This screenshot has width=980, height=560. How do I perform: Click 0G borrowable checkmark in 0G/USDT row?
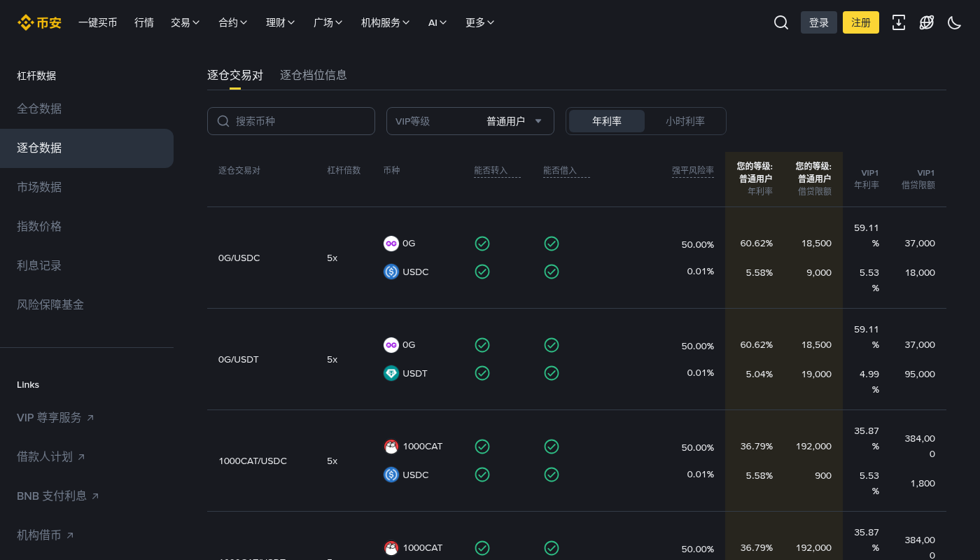(552, 345)
